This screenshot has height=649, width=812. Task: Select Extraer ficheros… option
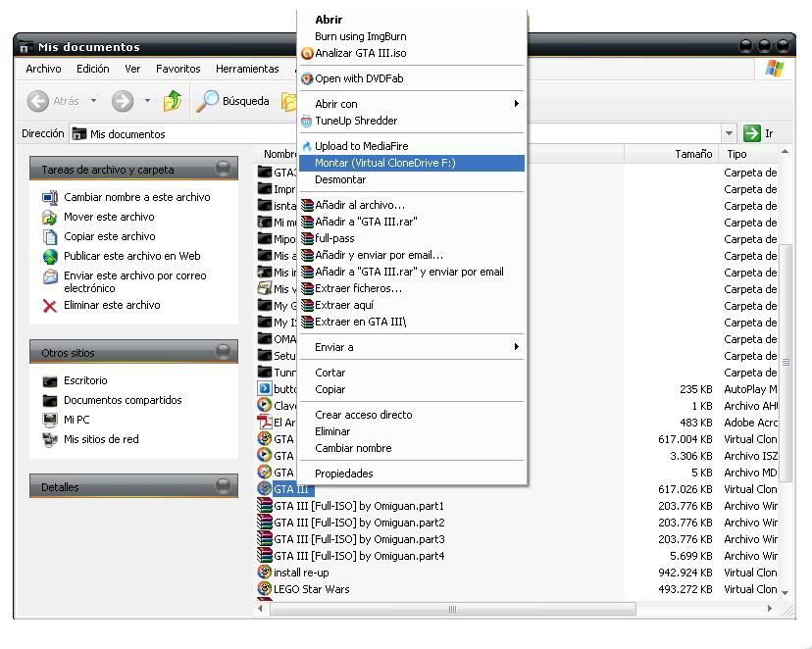[412, 289]
